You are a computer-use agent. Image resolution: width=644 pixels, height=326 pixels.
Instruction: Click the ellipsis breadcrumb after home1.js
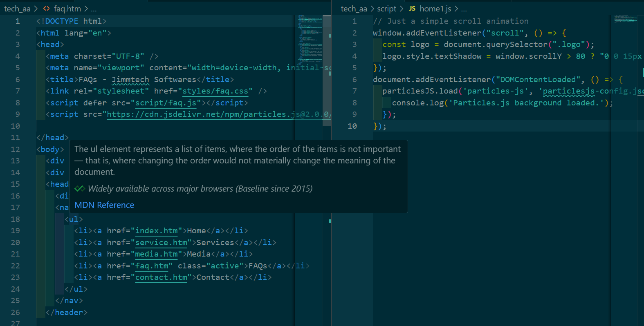464,9
